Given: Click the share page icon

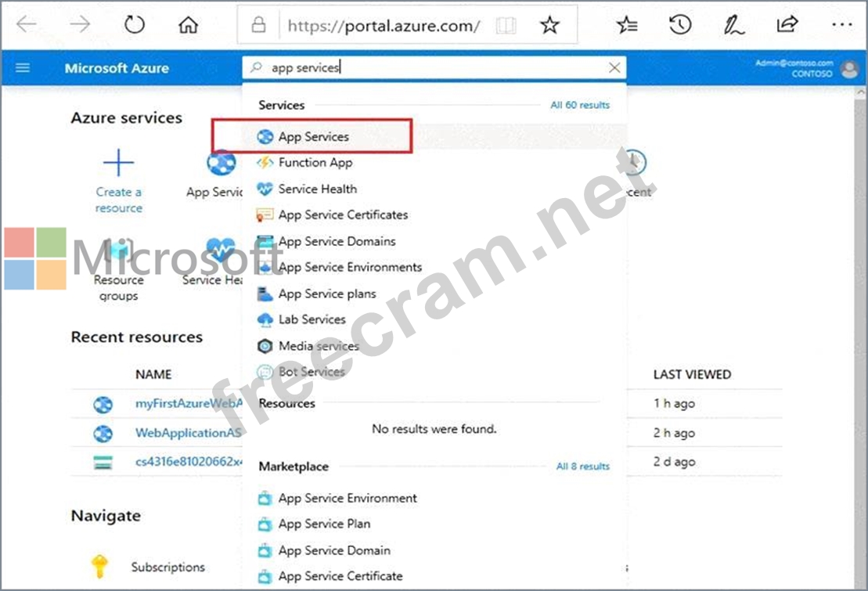Looking at the screenshot, I should click(787, 25).
